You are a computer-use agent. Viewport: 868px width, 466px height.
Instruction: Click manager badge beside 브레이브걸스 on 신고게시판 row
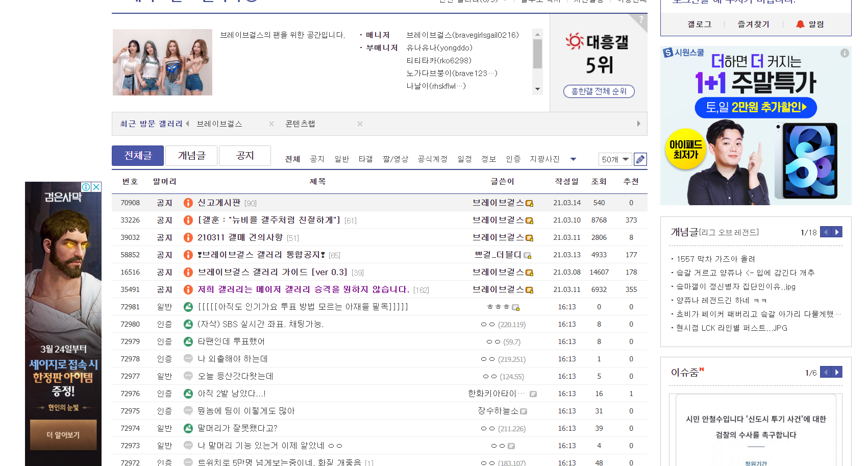click(x=530, y=203)
